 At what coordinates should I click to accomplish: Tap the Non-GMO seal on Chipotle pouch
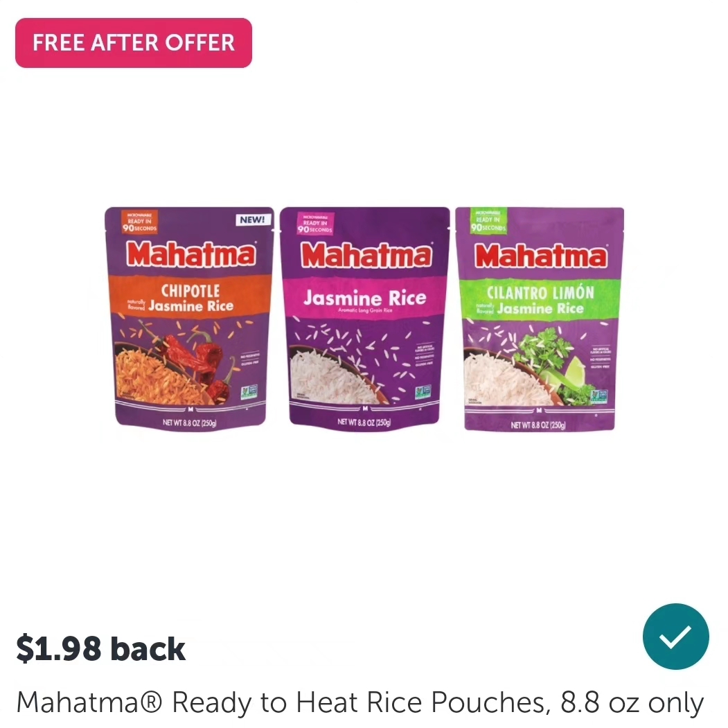coord(249,392)
